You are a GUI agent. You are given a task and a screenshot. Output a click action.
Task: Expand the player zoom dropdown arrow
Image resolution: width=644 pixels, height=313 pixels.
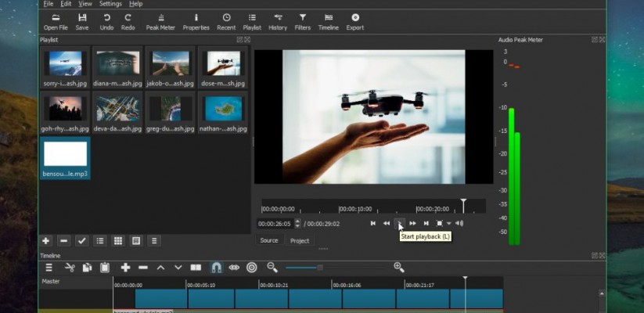click(x=448, y=224)
